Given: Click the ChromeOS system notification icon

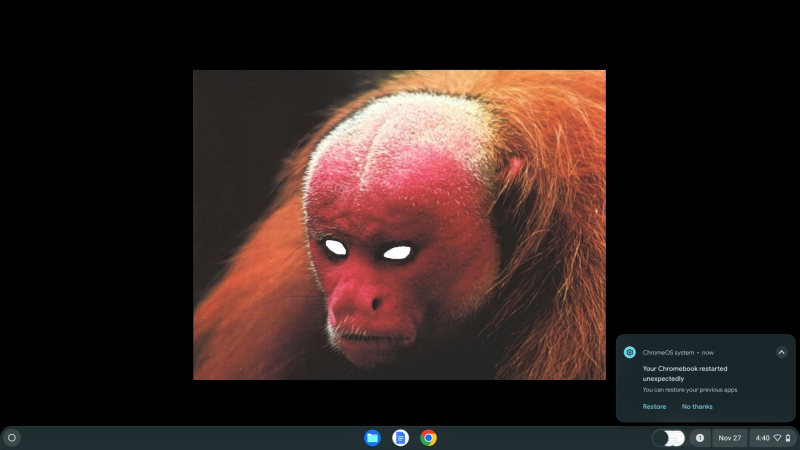Looking at the screenshot, I should click(630, 352).
